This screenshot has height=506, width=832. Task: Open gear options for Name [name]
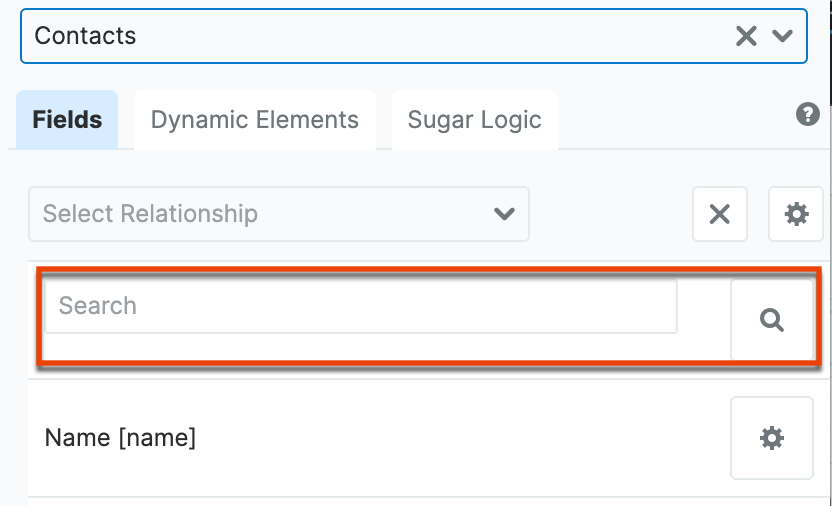(771, 438)
